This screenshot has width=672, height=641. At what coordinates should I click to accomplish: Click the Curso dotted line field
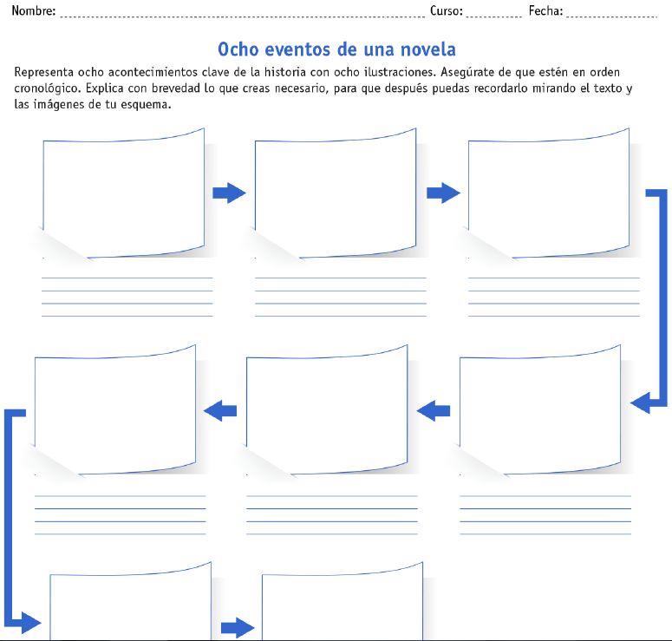(x=493, y=12)
